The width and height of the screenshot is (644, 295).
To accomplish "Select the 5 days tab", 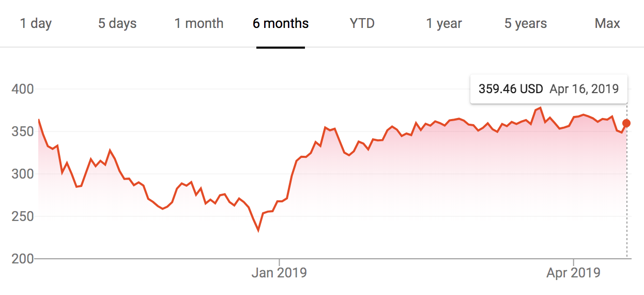I will (x=117, y=23).
